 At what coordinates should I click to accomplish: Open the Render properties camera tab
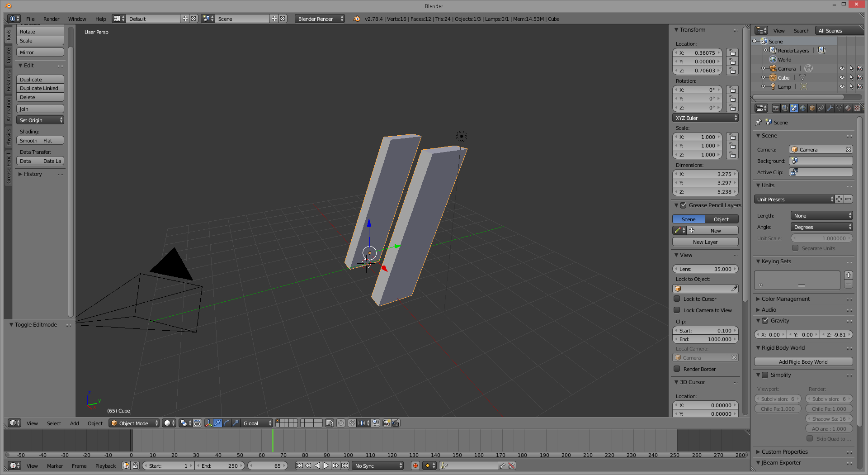776,108
